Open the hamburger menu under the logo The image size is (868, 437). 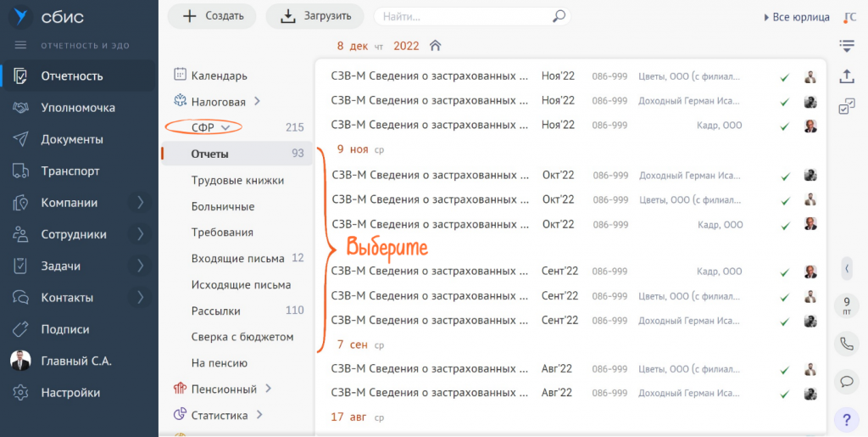pos(21,45)
